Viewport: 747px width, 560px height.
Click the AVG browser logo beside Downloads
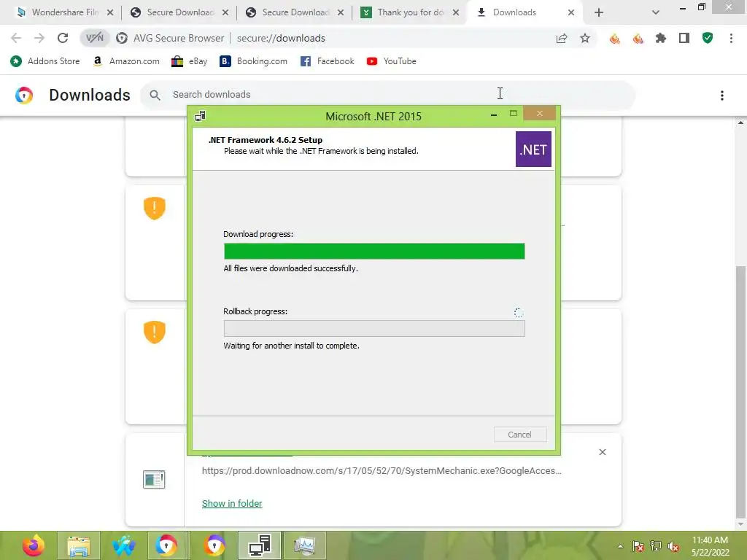[24, 96]
